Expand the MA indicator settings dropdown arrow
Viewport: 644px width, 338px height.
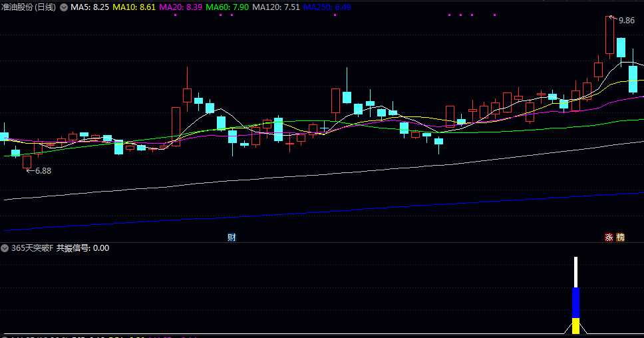tap(63, 7)
